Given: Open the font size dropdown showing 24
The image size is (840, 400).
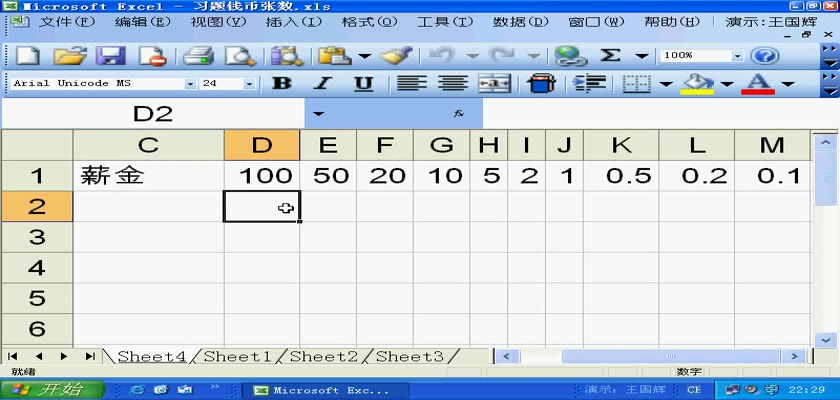Looking at the screenshot, I should coord(249,84).
